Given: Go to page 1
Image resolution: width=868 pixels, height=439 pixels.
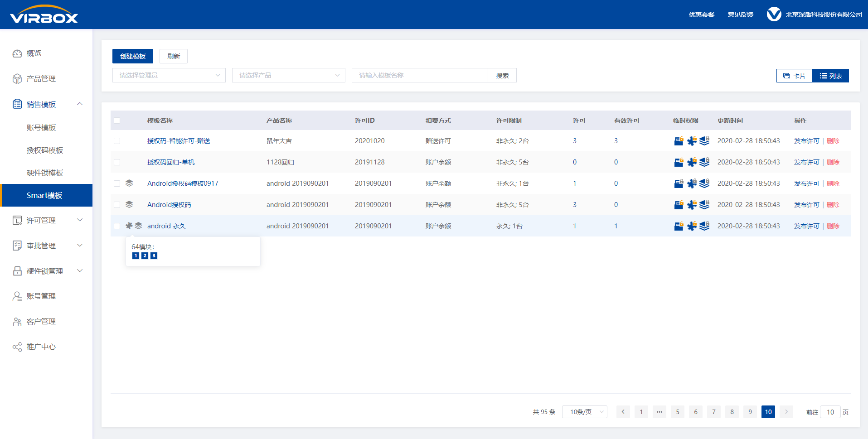Looking at the screenshot, I should coord(641,412).
